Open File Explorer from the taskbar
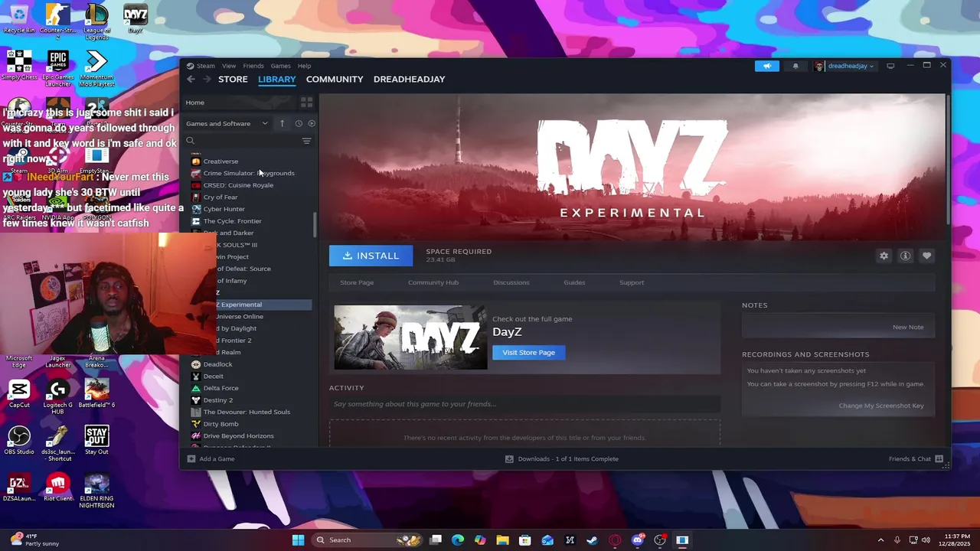Screen dimensions: 980x551 coord(502,540)
